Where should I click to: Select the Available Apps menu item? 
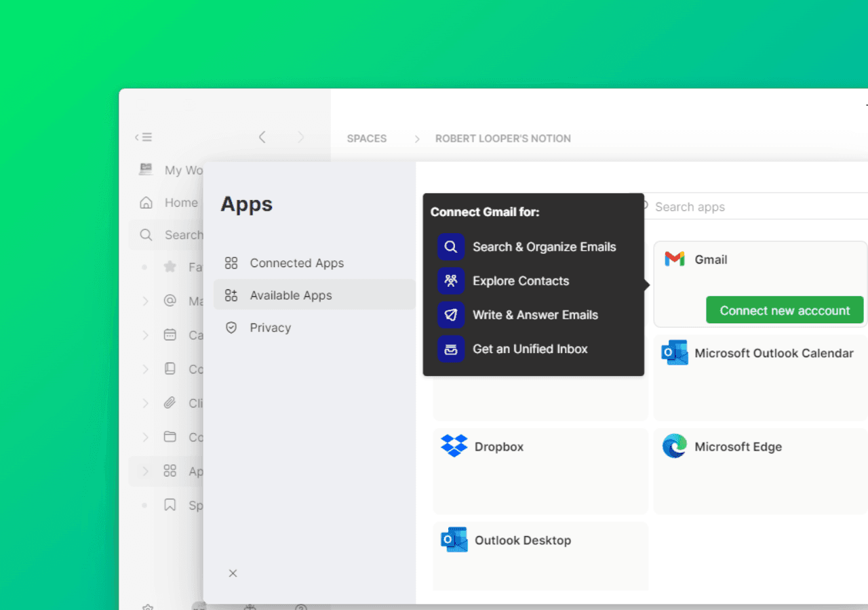(315, 296)
